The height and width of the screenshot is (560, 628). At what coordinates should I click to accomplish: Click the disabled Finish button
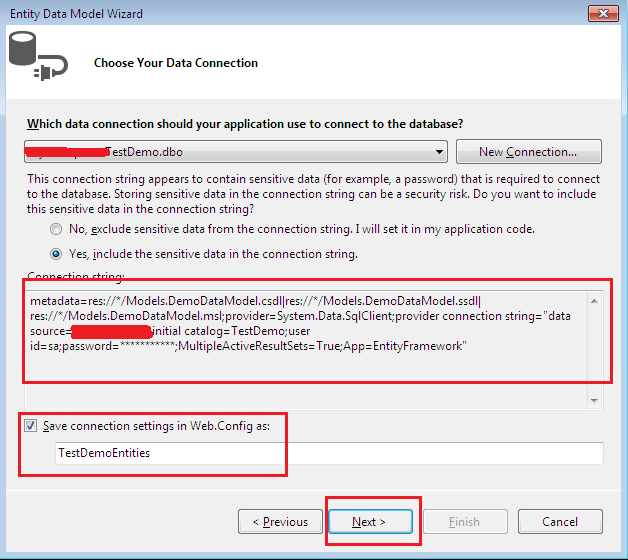click(465, 522)
